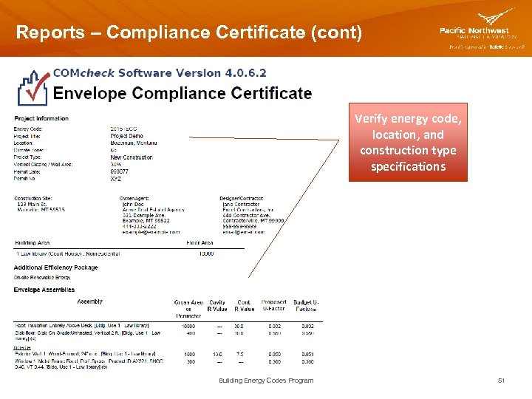532x399 pixels.
Task: Select the 'Bozeman, Montana' location value
Action: point(134,143)
